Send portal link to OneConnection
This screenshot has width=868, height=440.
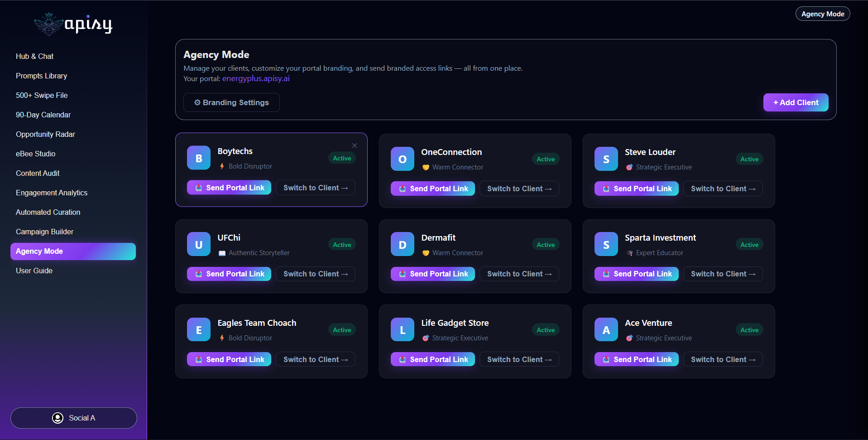pos(433,189)
